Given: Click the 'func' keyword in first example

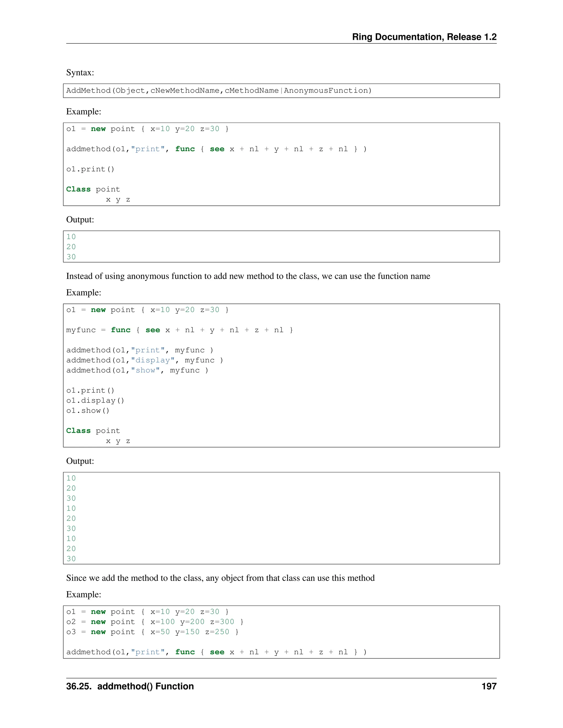Looking at the screenshot, I should pos(185,149).
